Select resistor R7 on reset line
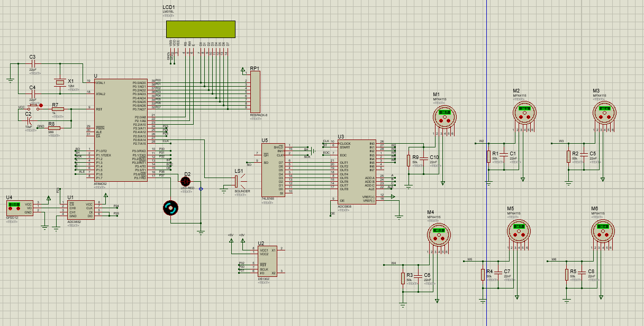Image resolution: width=644 pixels, height=326 pixels. pyautogui.click(x=57, y=109)
